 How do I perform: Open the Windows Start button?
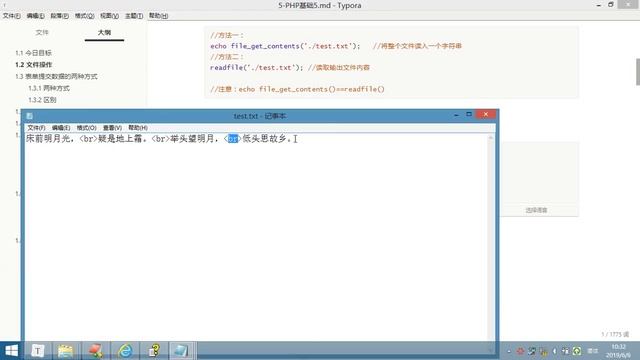[x=12, y=351]
